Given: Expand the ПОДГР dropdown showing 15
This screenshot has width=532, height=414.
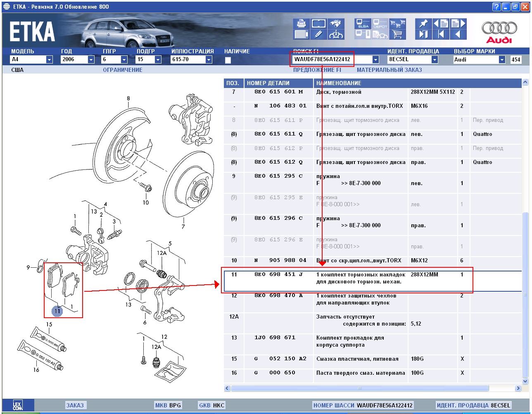Looking at the screenshot, I should point(149,59).
